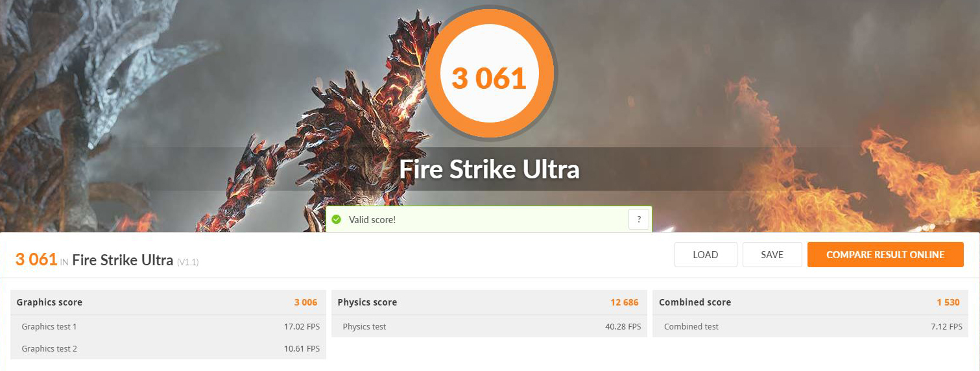Click the 1 530 combined score value
The image size is (980, 371).
coord(948,302)
